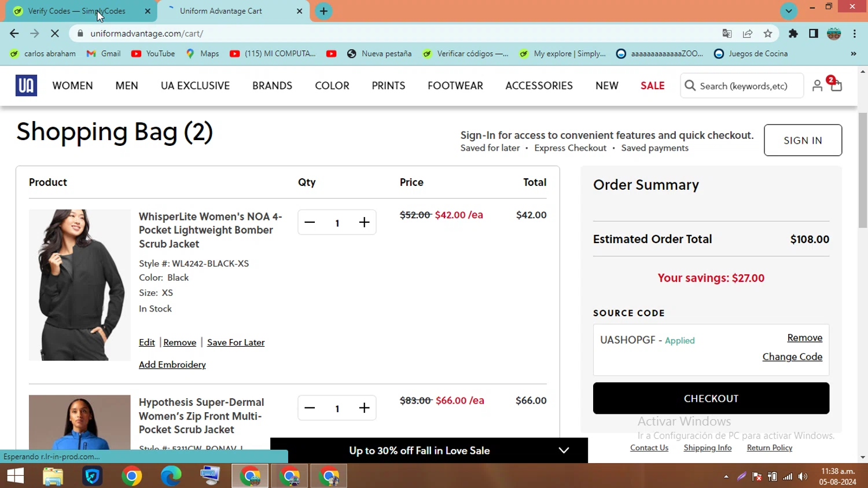This screenshot has width=868, height=488.
Task: Open the Gmail bookmark
Action: (x=104, y=54)
